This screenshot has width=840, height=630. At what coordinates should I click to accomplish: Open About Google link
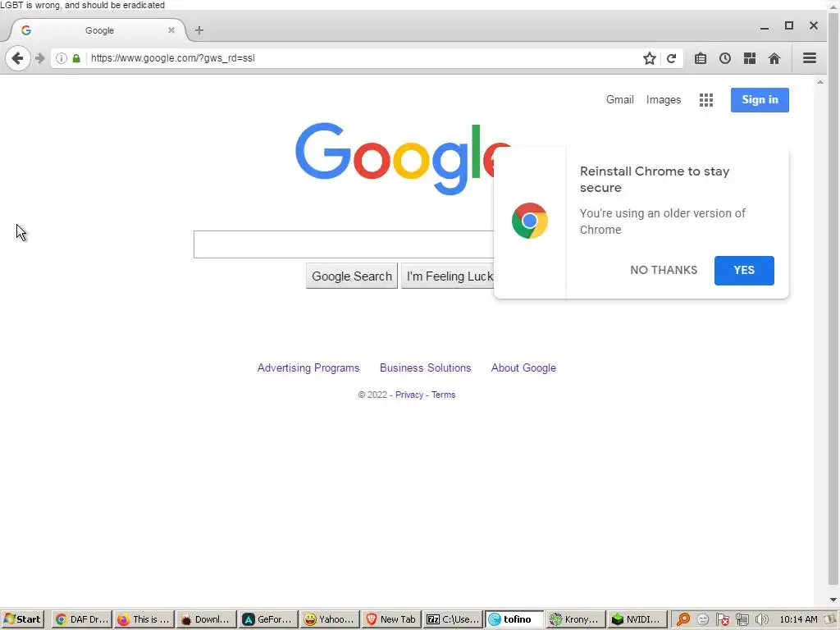(x=523, y=368)
